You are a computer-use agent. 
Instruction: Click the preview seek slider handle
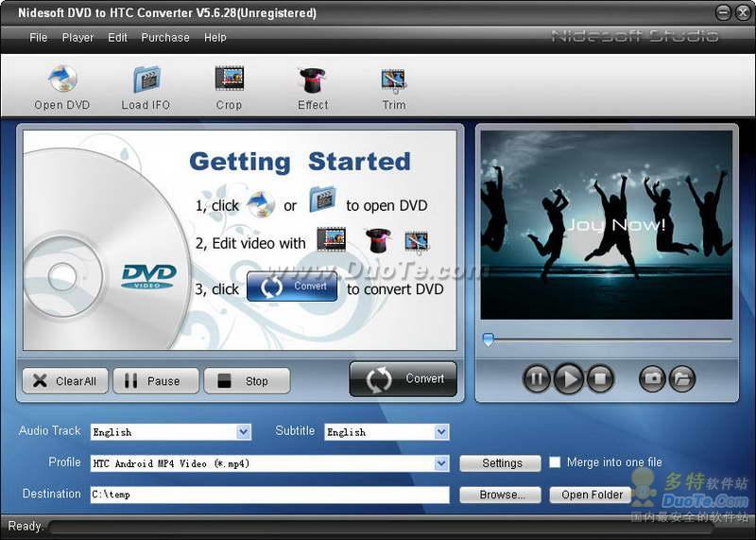[x=489, y=340]
